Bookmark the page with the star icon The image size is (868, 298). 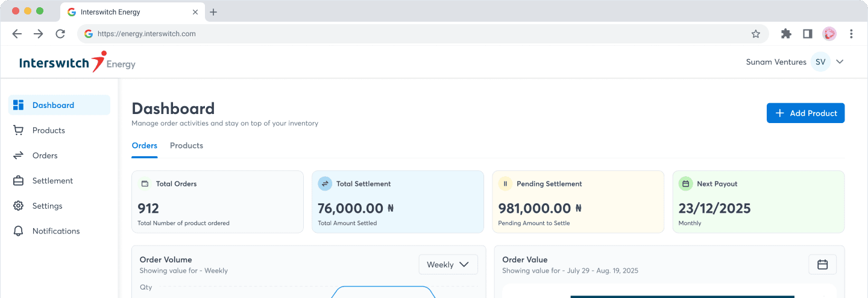(x=756, y=34)
